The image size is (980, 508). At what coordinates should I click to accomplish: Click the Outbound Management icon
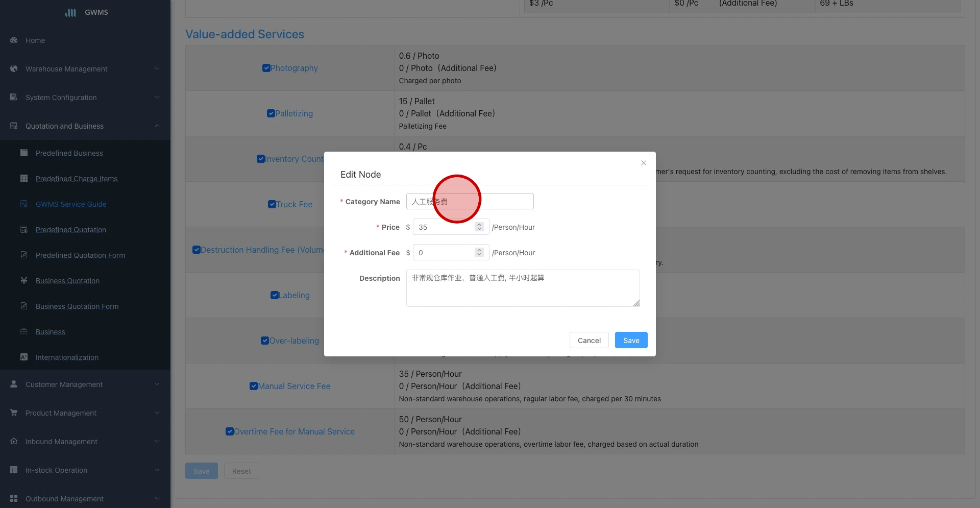click(x=14, y=498)
